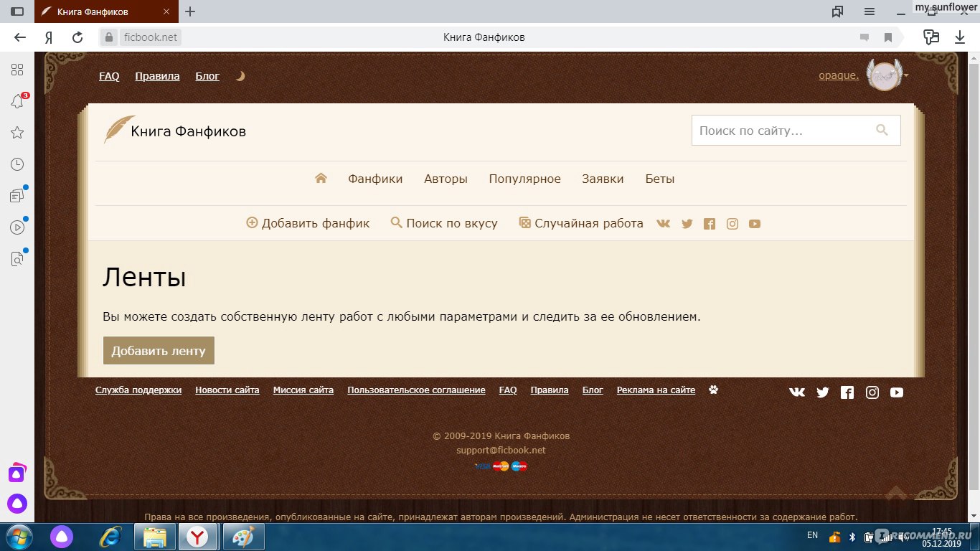Open the Фанфики menu item
Screen dimensions: 980x551
375,179
